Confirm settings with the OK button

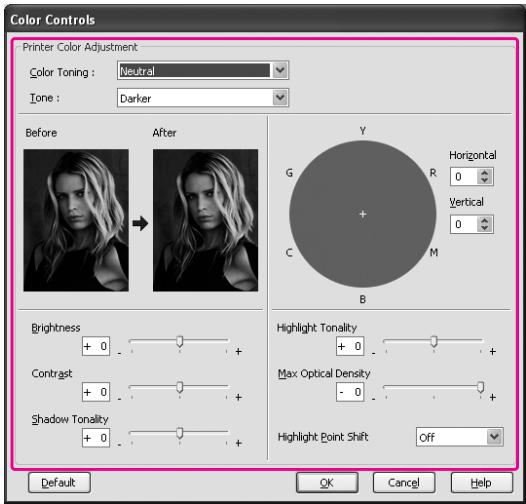click(327, 483)
